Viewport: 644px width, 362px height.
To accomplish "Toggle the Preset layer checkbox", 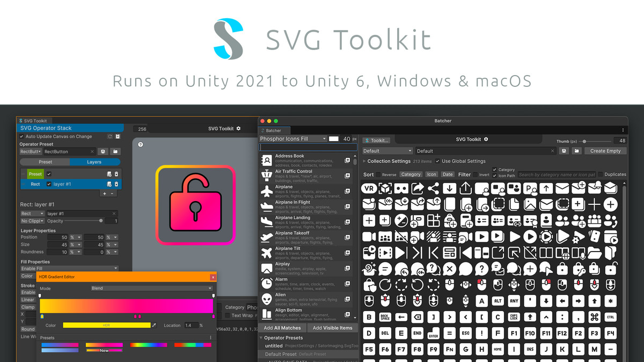I will 49,174.
